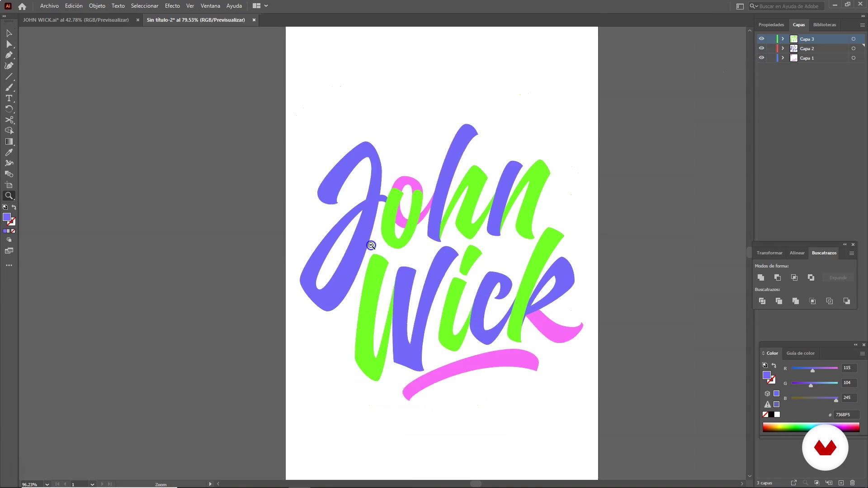Apply Divide pathfinder
Viewport: 868px width, 488px height.
[x=762, y=301]
